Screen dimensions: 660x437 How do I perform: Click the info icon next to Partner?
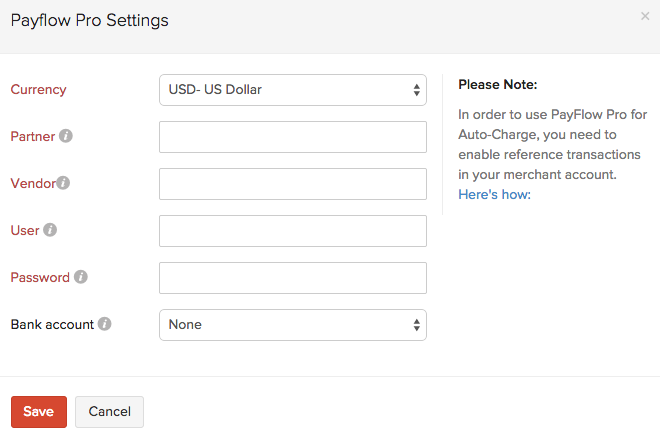pyautogui.click(x=66, y=136)
